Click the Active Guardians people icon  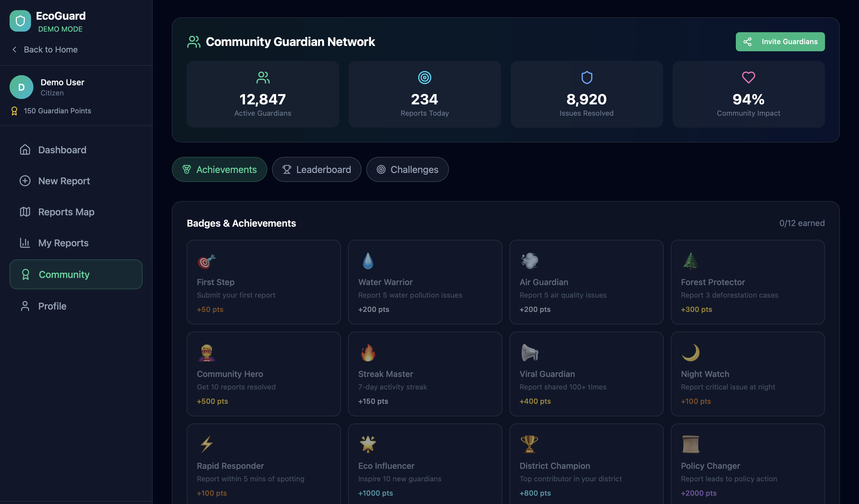pyautogui.click(x=262, y=78)
